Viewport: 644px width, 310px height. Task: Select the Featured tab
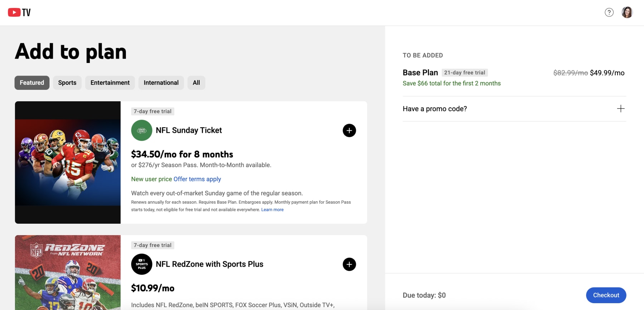click(32, 83)
